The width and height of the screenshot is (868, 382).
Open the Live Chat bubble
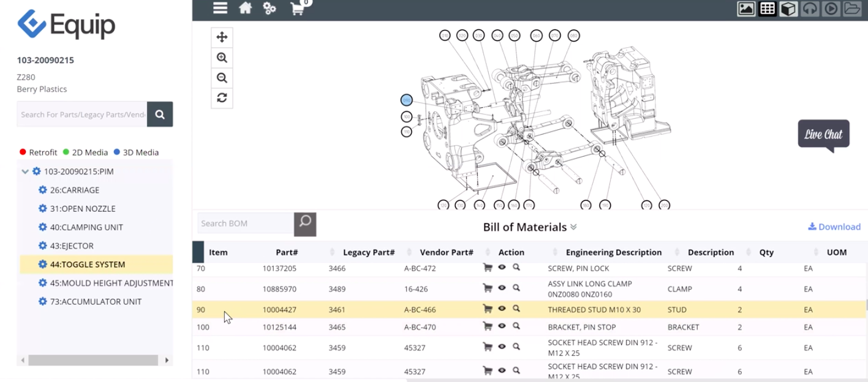(x=823, y=134)
